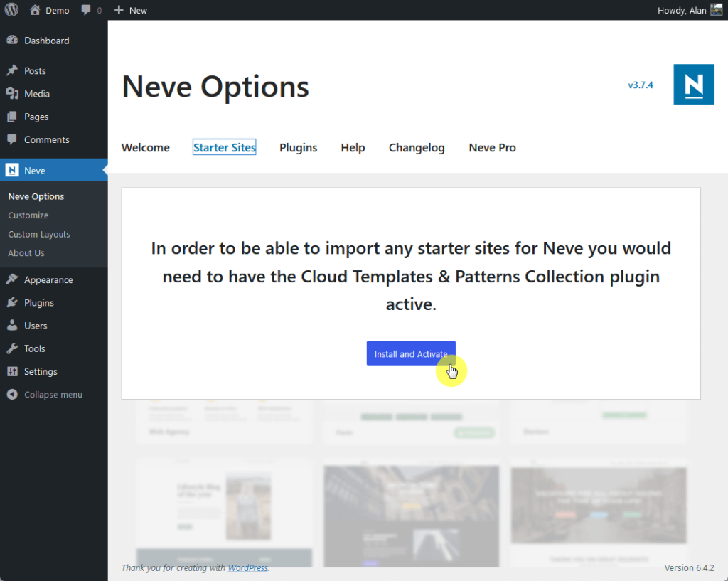The height and width of the screenshot is (581, 728).
Task: View the Changelog tab
Action: (x=417, y=148)
